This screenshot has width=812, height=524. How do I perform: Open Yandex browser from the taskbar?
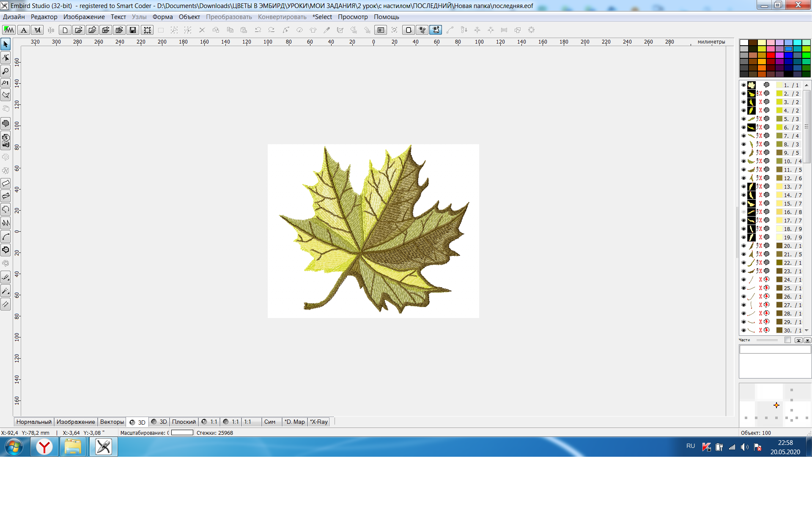pyautogui.click(x=44, y=447)
